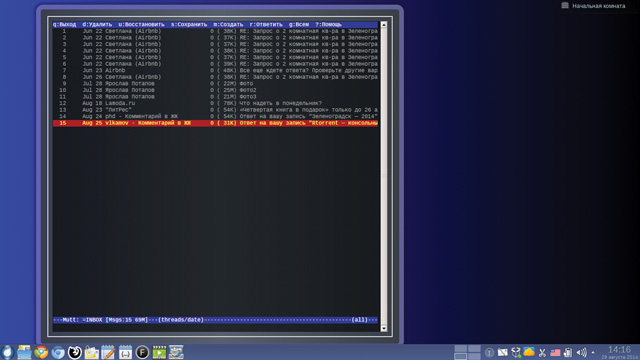Viewport: 640px width, 360px height.
Task: Open the yellow folder with mail icon
Action: tap(91, 352)
